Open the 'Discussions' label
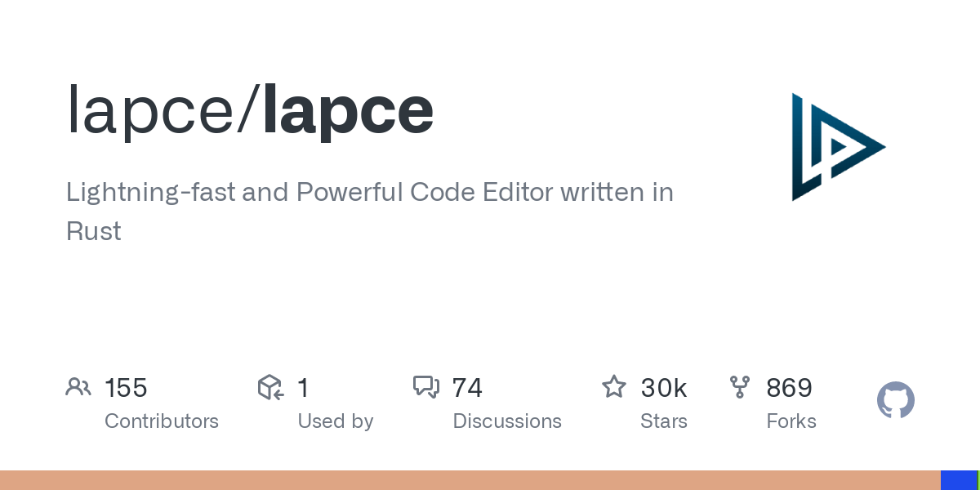 coord(507,421)
